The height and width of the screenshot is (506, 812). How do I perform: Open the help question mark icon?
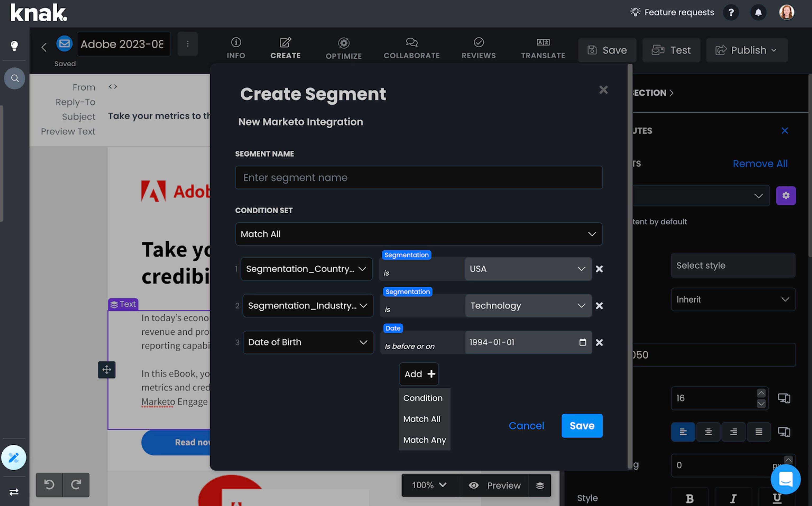pos(731,13)
